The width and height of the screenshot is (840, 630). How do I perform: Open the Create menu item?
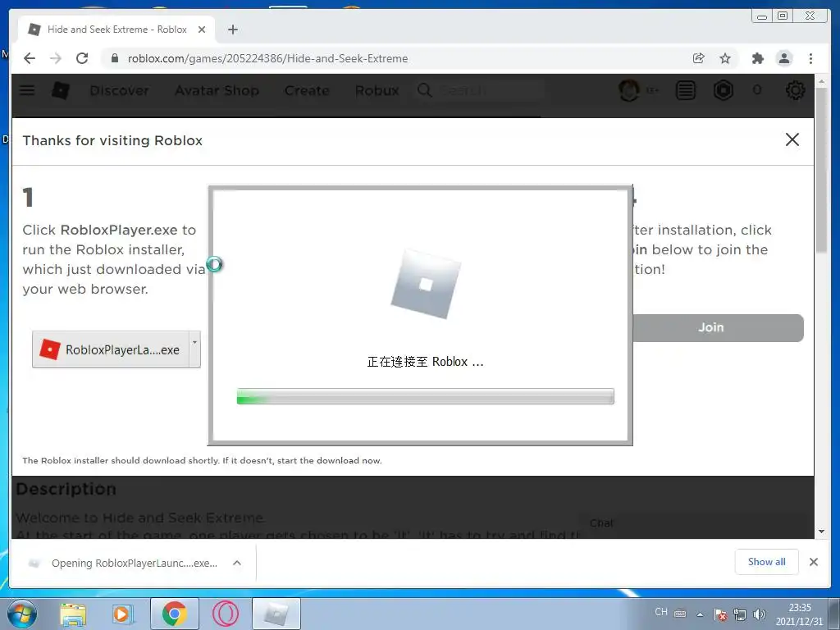point(307,90)
